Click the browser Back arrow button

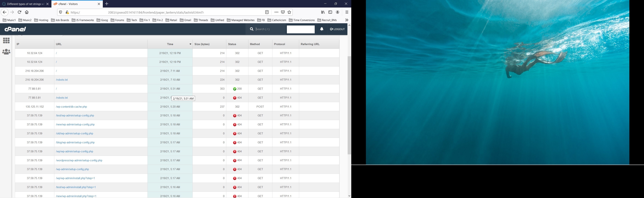[5, 12]
